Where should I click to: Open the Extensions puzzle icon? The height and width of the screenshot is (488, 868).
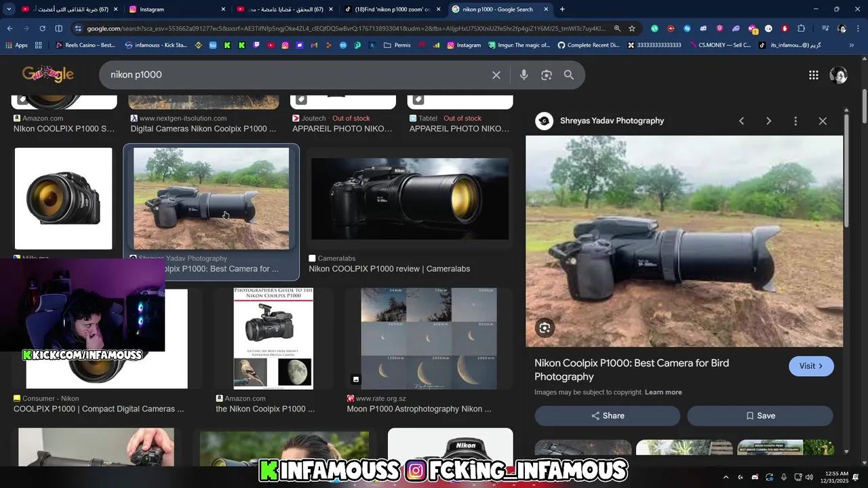tap(802, 28)
